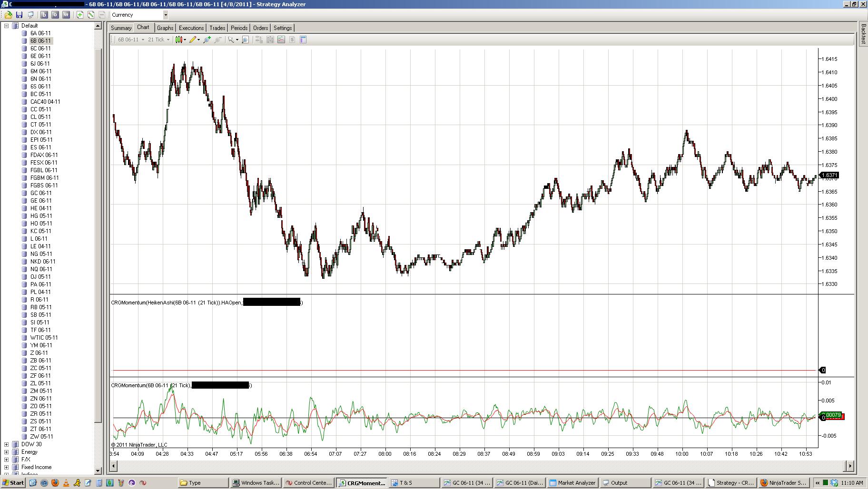Screen dimensions: 868x489
Task: Switch to the Graphs tab
Action: click(x=165, y=28)
